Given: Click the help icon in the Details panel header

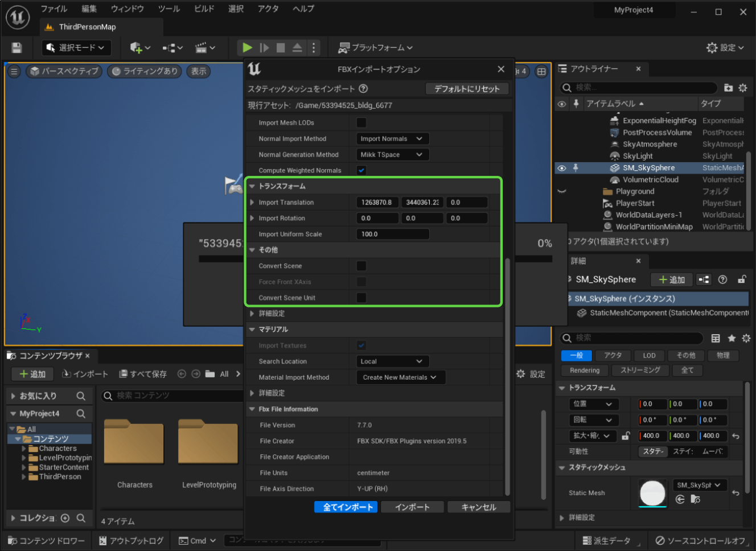Looking at the screenshot, I should click(722, 279).
